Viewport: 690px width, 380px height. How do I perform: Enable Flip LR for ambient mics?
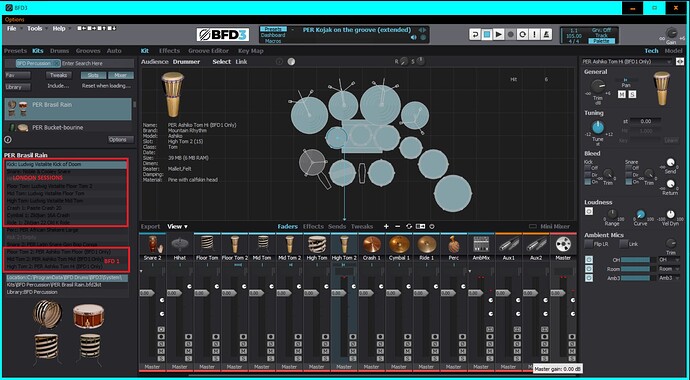588,244
